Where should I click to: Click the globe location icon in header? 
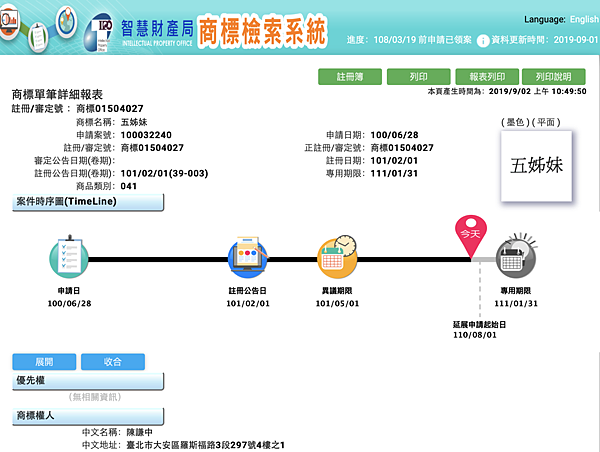point(67,21)
